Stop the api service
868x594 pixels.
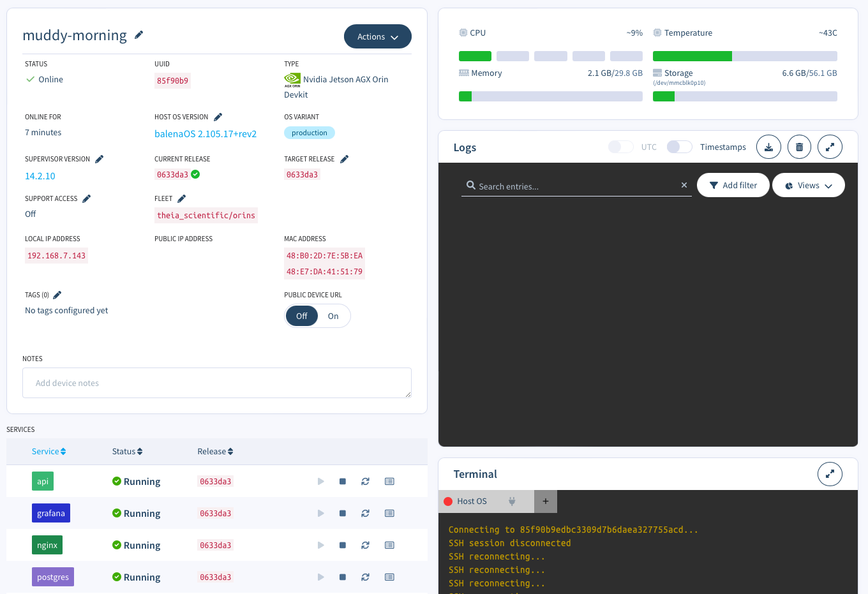[343, 481]
